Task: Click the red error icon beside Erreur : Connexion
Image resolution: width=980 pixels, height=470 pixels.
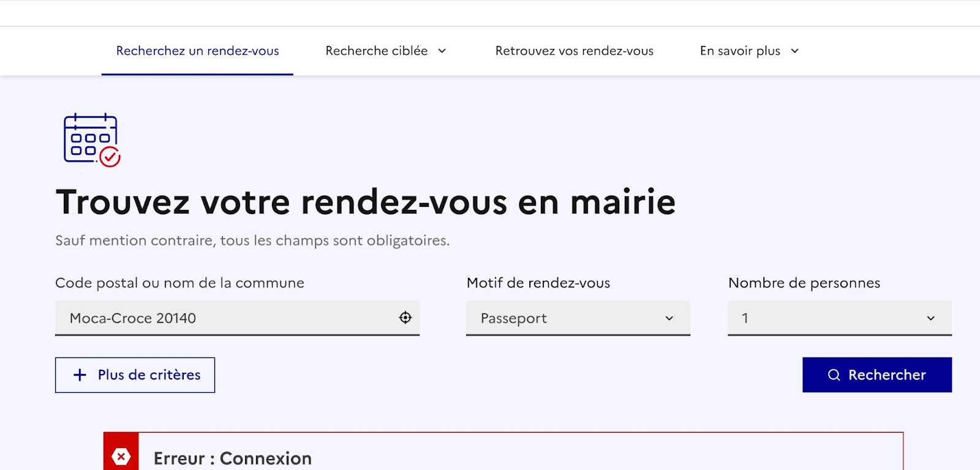Action: (x=121, y=457)
